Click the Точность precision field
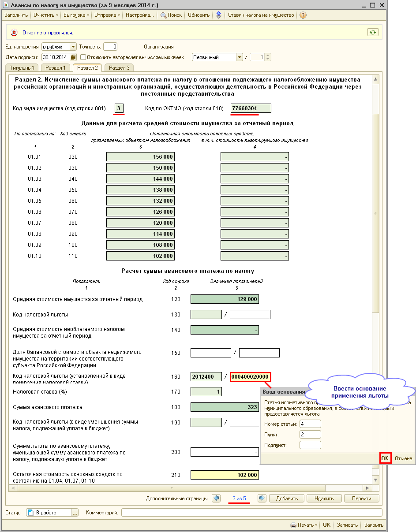 pos(110,46)
